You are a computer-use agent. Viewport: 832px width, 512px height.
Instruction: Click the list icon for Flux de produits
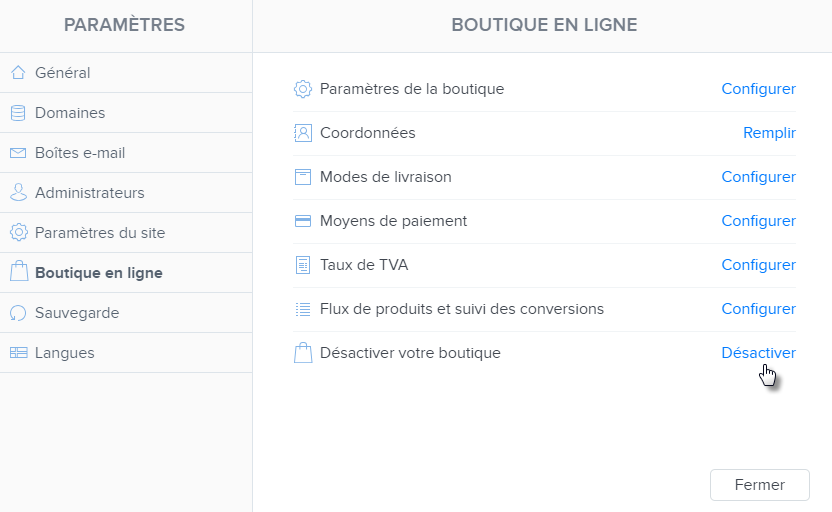tap(303, 309)
